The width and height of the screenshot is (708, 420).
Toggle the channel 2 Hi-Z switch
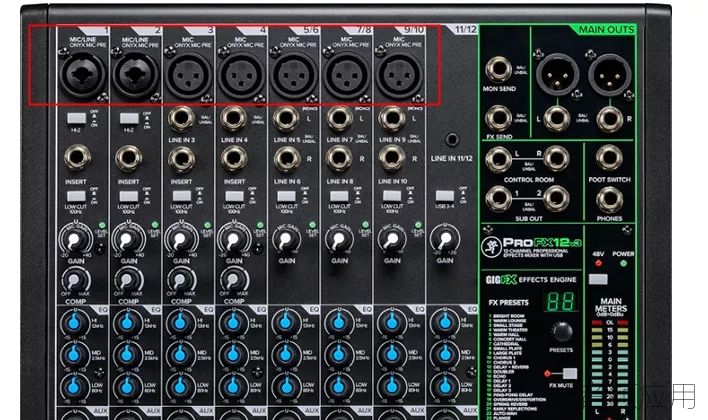coord(129,118)
